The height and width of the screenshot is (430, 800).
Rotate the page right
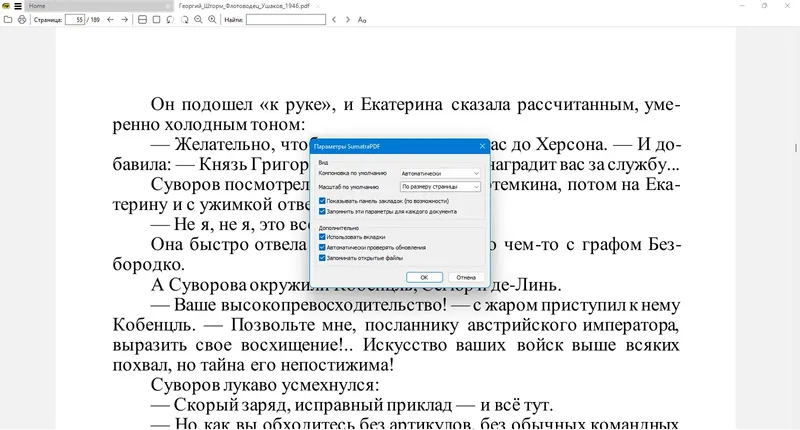pyautogui.click(x=184, y=20)
